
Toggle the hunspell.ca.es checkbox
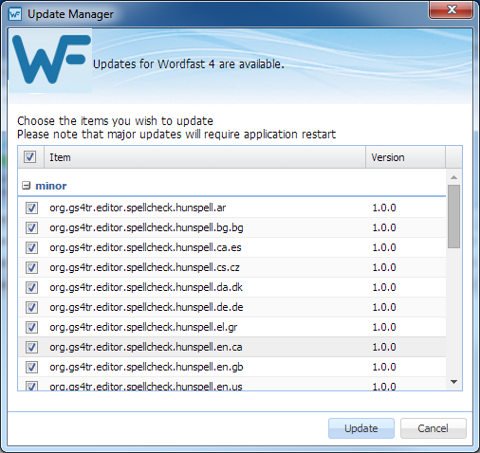(32, 248)
